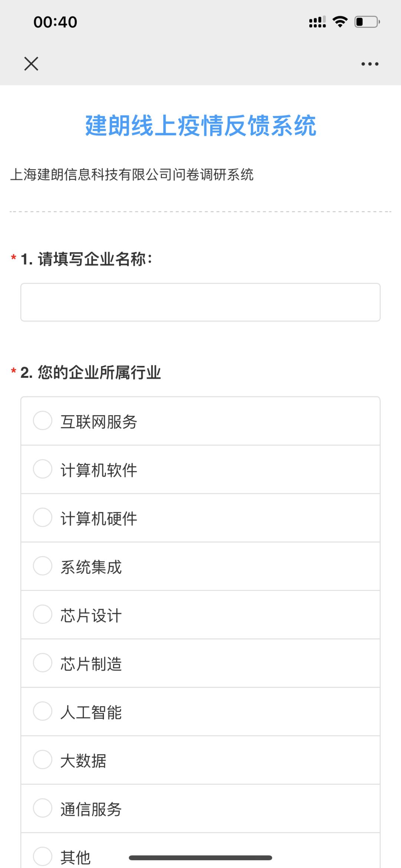Tap the home indicator bar at bottom
Screen dimensions: 401x868
(200, 858)
